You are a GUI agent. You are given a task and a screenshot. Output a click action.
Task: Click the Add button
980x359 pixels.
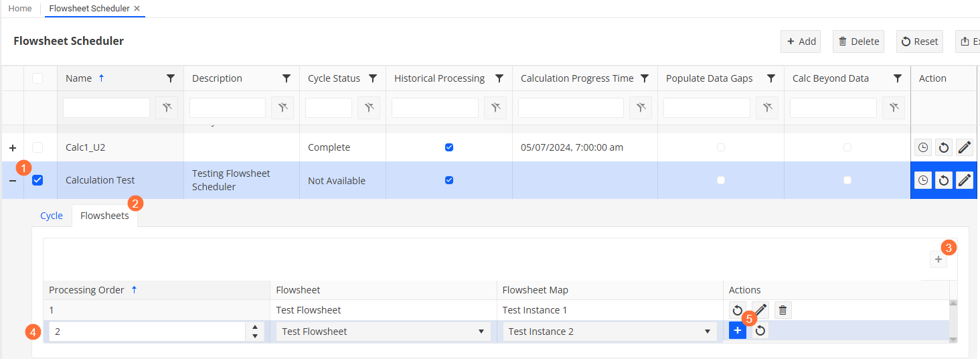pos(801,42)
